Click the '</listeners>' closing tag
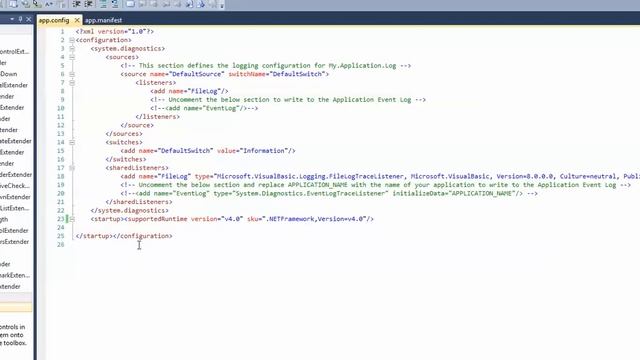This screenshot has width=640, height=360. [158, 117]
